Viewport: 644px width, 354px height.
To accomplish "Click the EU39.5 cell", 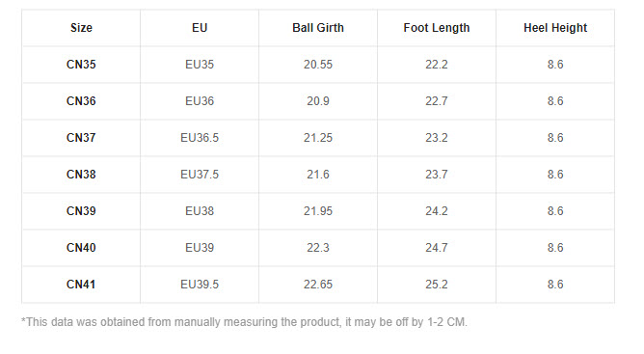I will (x=200, y=285).
